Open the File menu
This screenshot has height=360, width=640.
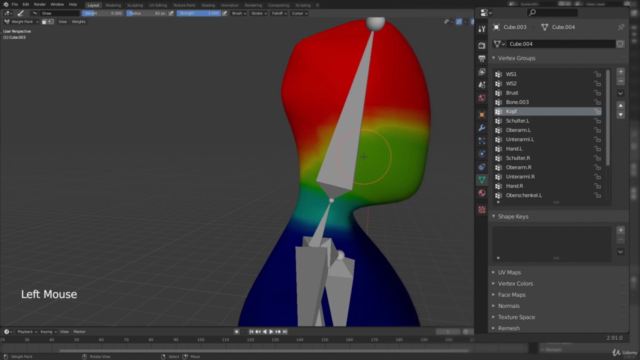pyautogui.click(x=15, y=4)
